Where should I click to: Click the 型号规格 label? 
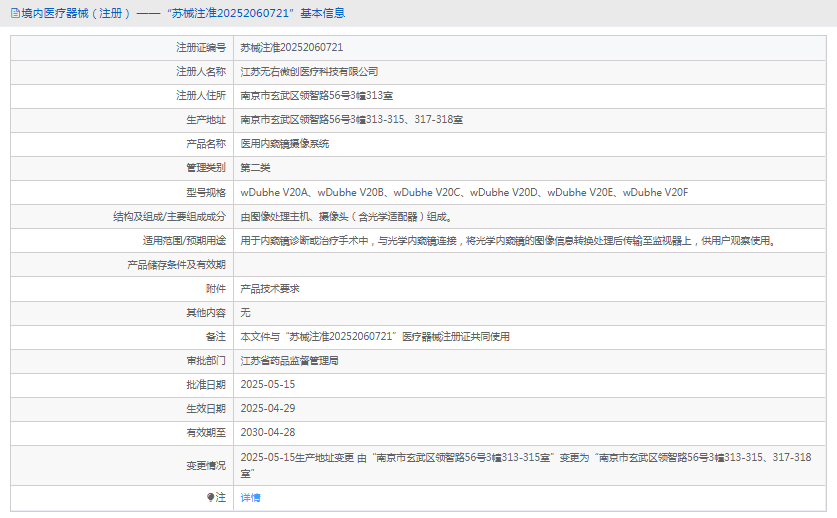tap(206, 192)
